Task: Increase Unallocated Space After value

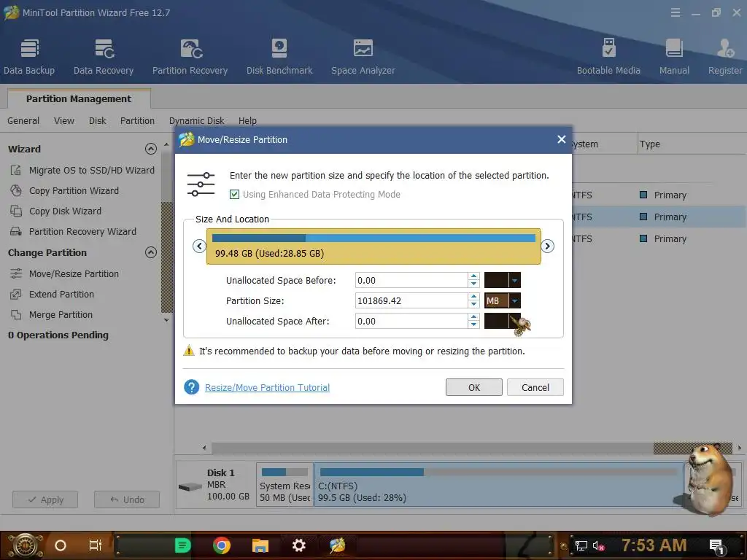Action: click(473, 317)
